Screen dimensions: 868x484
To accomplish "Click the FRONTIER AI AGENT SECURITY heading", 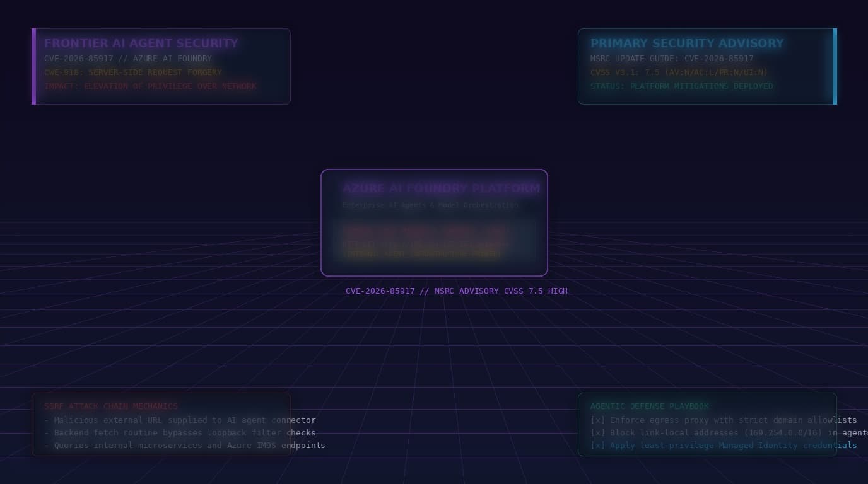I will point(141,43).
